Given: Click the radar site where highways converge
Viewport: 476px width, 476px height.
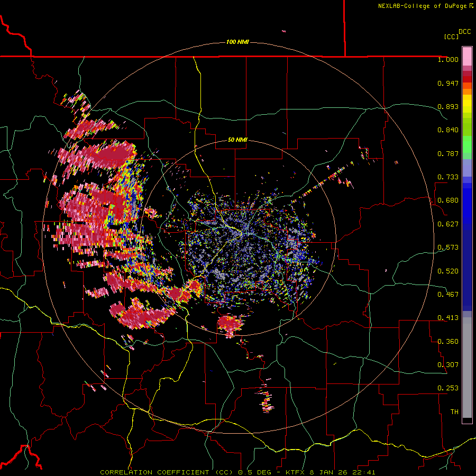Looking at the screenshot, I should tap(242, 233).
